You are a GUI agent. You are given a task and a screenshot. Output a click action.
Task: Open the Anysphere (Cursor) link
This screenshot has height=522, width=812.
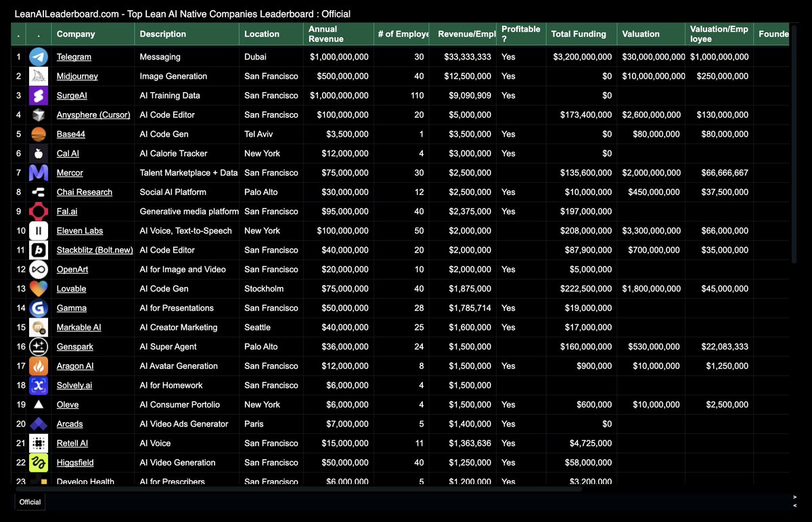[93, 115]
